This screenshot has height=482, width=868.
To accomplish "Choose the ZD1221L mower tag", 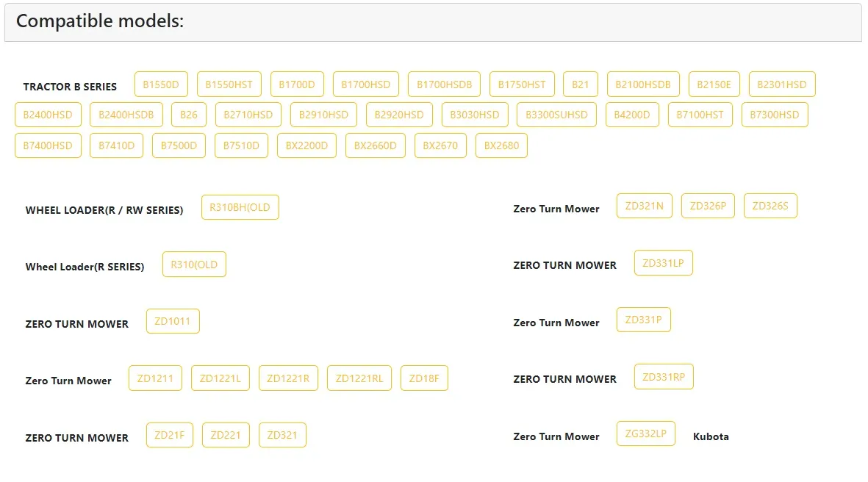I will pyautogui.click(x=220, y=378).
